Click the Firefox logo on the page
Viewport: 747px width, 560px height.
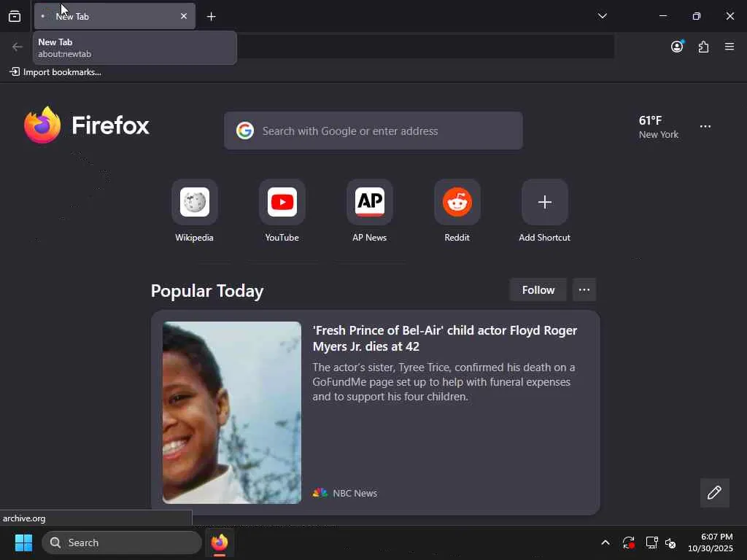[87, 125]
